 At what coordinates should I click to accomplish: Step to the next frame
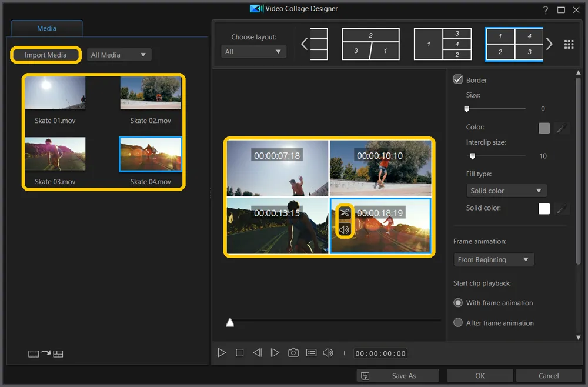[275, 353]
